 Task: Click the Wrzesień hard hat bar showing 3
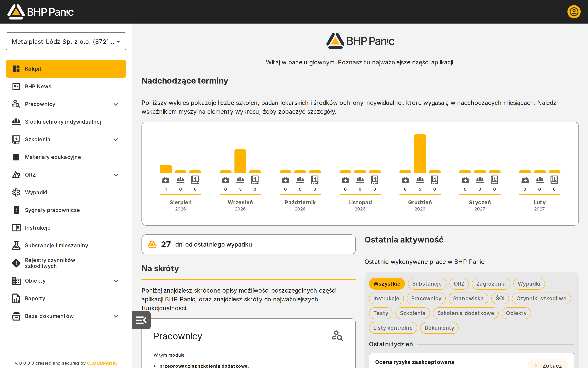coord(240,161)
